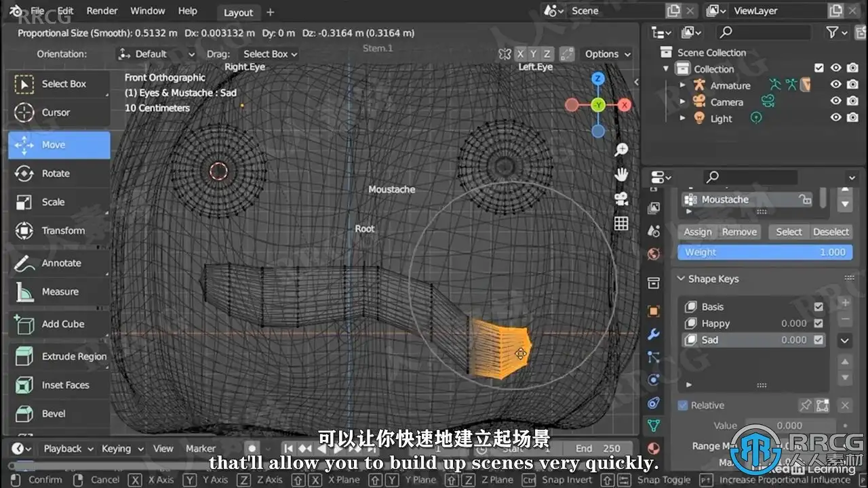Select the Add Cube tool
This screenshot has width=868, height=488.
(x=59, y=324)
